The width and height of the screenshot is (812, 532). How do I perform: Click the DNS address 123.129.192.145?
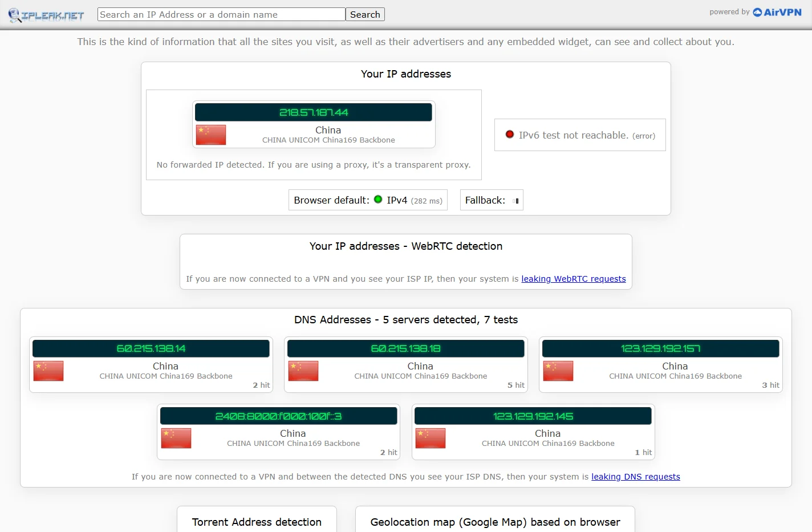(533, 416)
